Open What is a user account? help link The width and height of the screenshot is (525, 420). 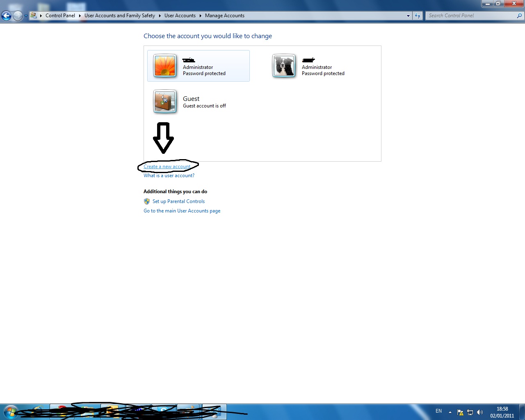[x=169, y=176]
